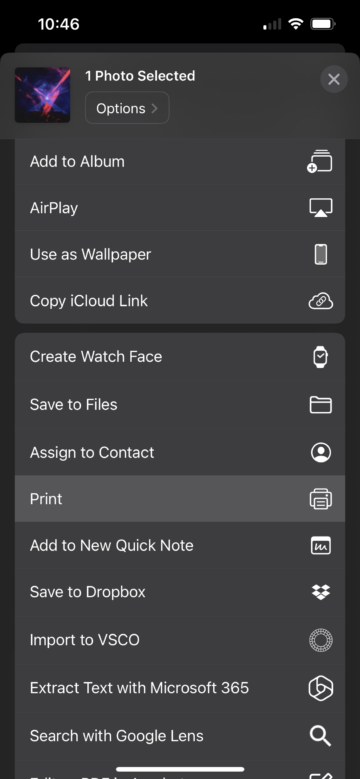Tap the Dropbox logo icon

tap(321, 592)
